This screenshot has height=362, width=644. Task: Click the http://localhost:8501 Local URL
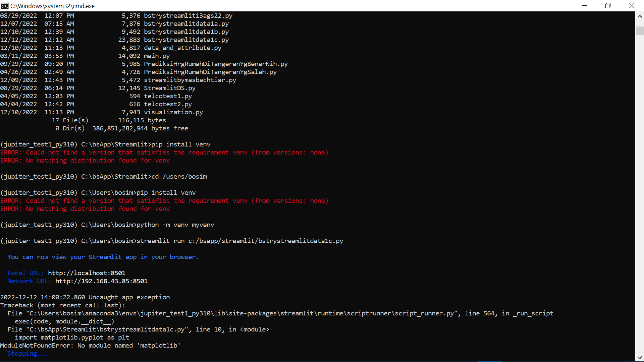(x=87, y=273)
